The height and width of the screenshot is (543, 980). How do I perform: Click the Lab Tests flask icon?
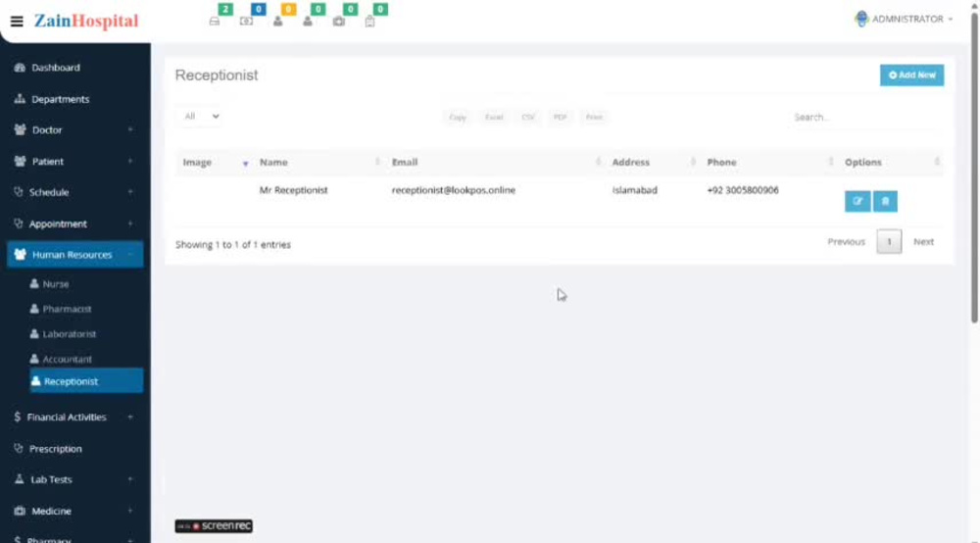(20, 479)
